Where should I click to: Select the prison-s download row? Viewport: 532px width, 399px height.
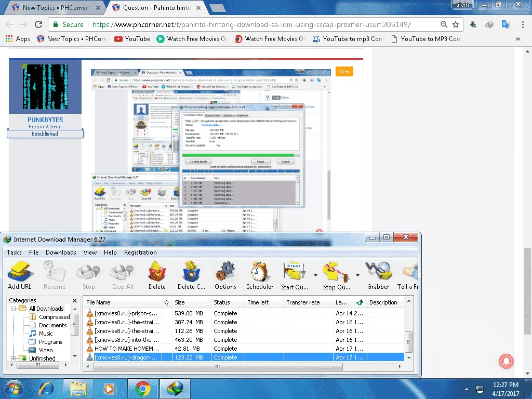point(244,313)
